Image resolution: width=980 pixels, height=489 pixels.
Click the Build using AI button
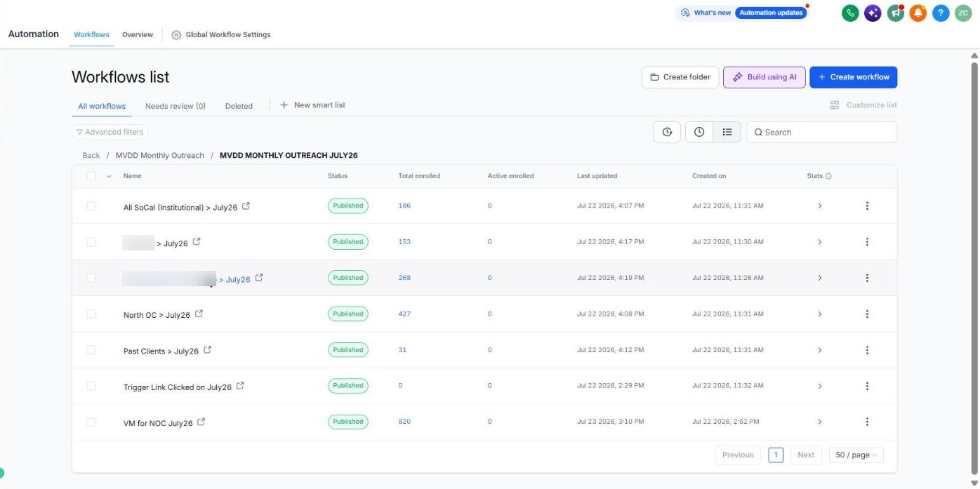(x=764, y=77)
